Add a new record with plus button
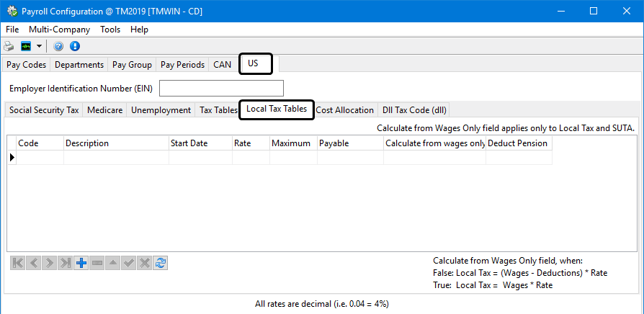The image size is (644, 314). coord(81,263)
